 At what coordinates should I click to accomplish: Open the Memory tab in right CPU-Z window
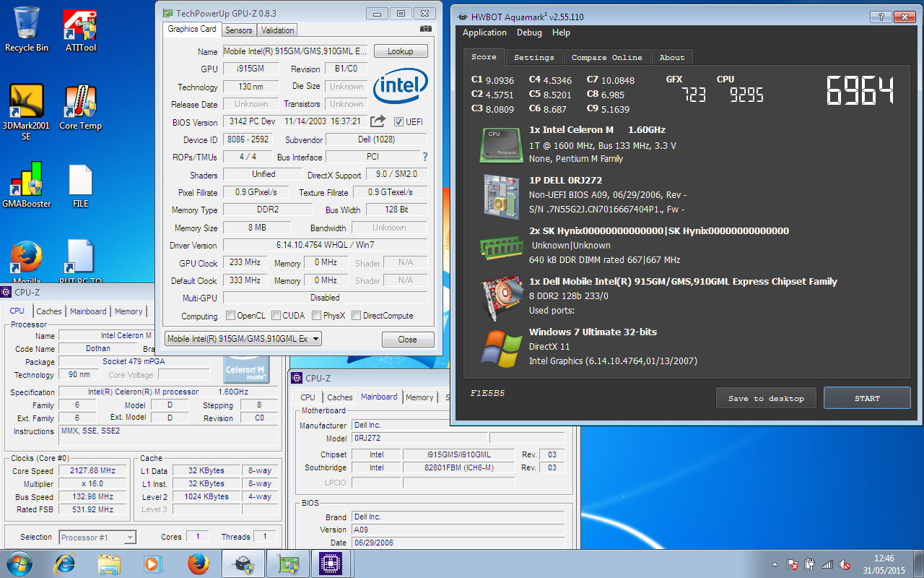click(419, 397)
